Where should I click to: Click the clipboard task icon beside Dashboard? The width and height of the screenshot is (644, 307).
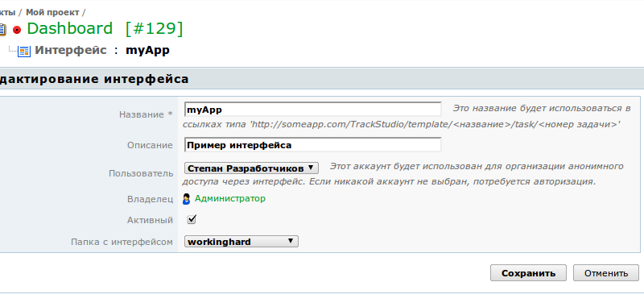point(2,30)
